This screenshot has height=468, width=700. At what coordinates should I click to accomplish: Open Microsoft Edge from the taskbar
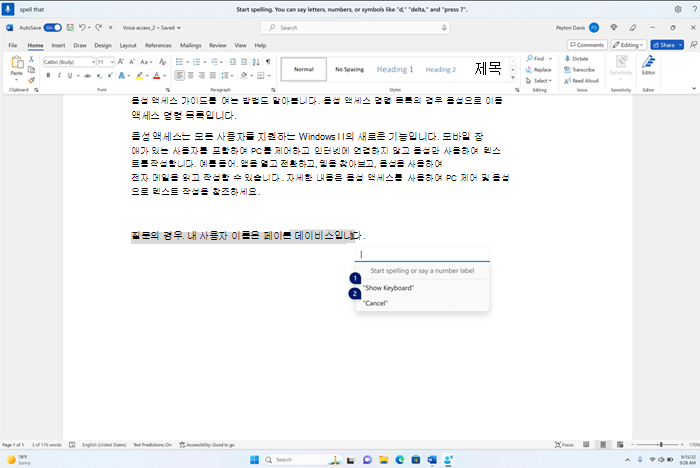click(x=400, y=460)
